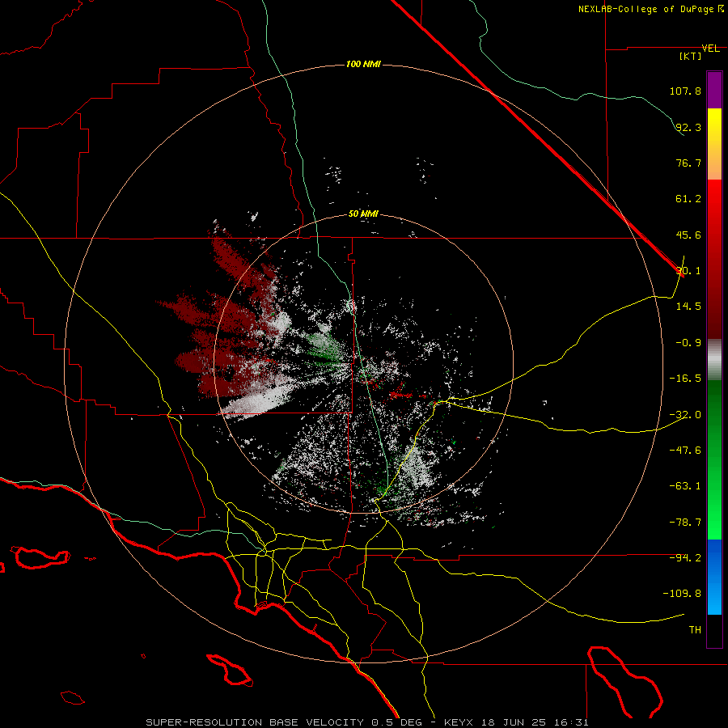Click the [KT] units label
728x728 pixels.
click(691, 56)
